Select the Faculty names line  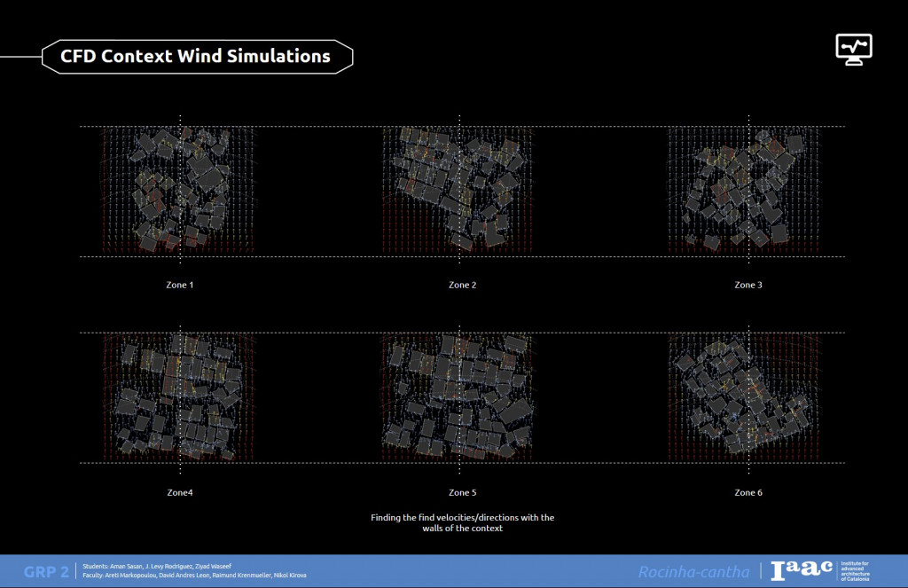194,576
